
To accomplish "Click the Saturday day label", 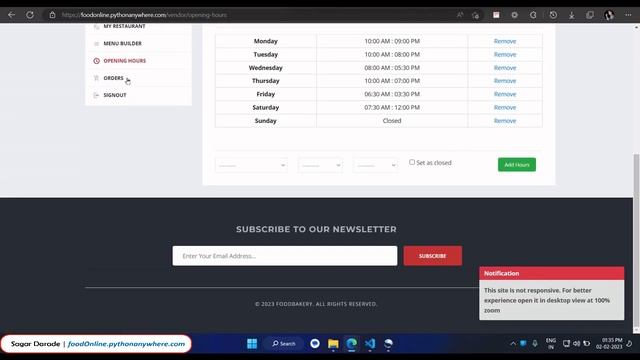I will click(x=265, y=107).
